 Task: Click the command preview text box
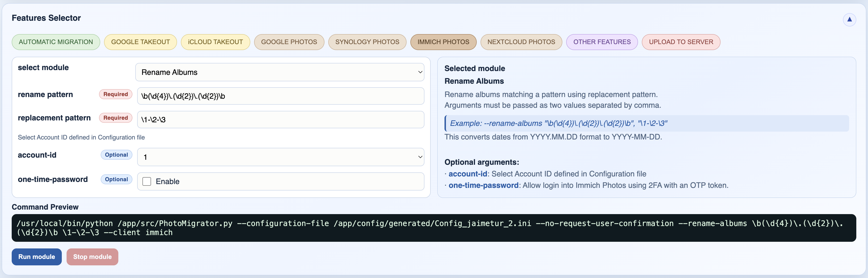pos(434,228)
